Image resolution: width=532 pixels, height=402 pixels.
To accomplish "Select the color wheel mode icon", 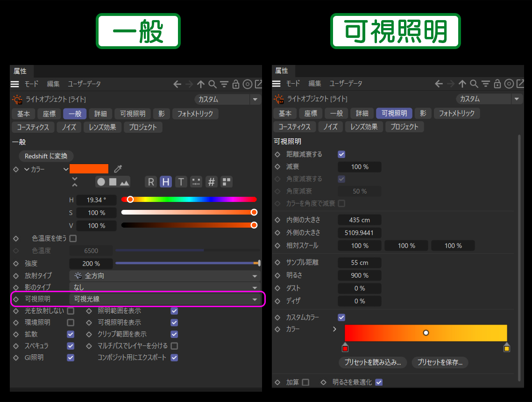I will 101,182.
